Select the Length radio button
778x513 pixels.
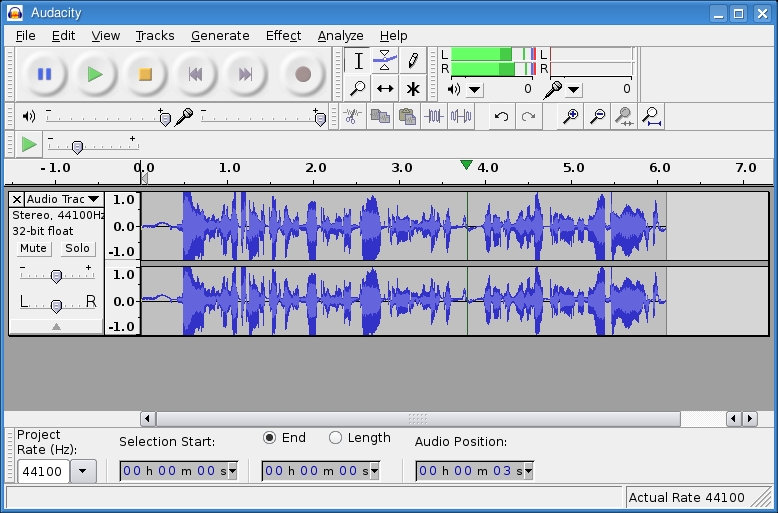coord(335,438)
